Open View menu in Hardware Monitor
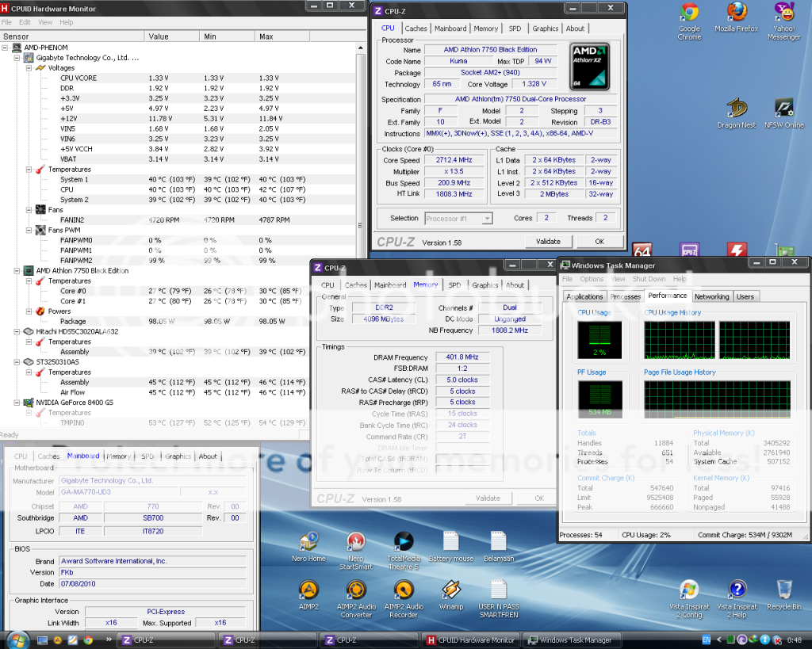812x649 pixels. pos(45,22)
